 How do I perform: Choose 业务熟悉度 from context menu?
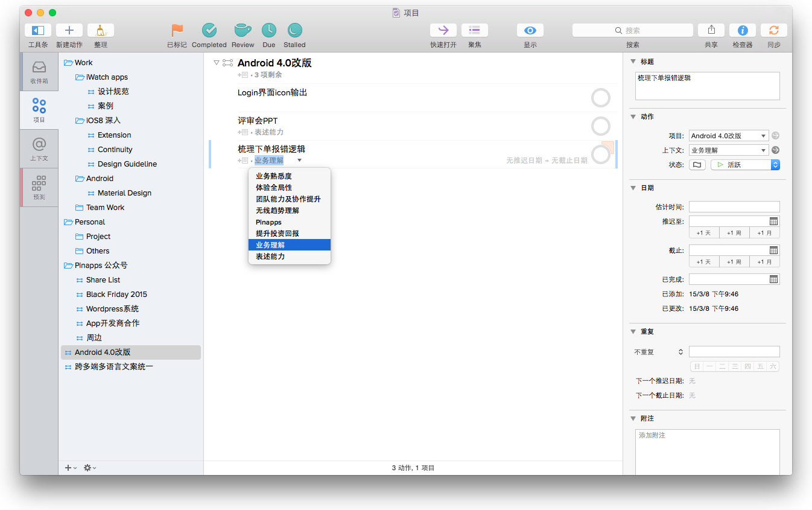coord(290,176)
